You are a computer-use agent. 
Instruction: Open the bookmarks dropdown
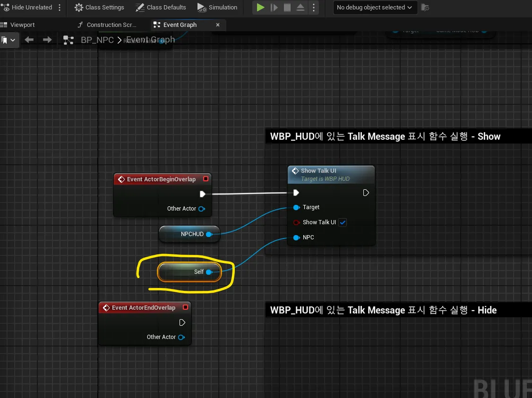[9, 40]
